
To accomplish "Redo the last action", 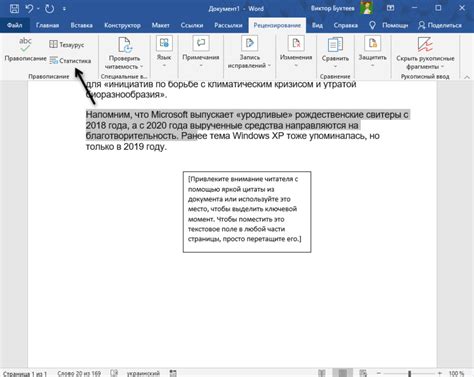I will click(x=49, y=8).
